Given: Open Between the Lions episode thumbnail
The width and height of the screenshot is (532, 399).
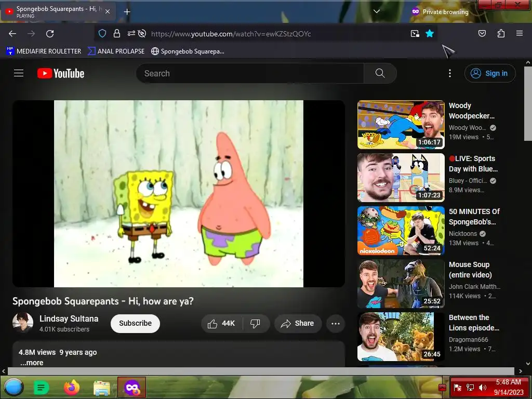Looking at the screenshot, I should point(401,337).
